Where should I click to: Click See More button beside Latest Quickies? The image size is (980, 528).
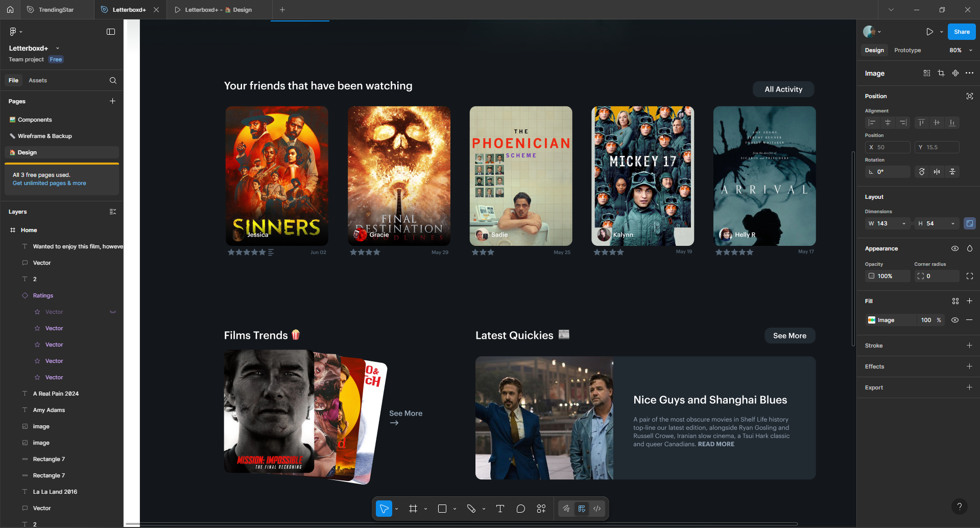click(x=790, y=336)
